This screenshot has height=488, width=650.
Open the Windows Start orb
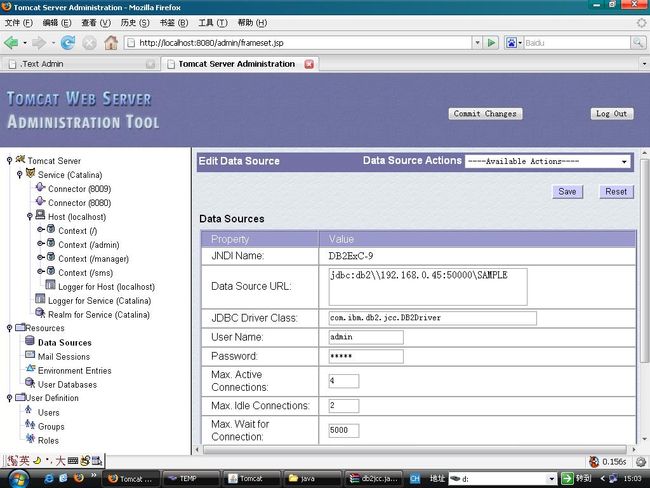tap(18, 479)
